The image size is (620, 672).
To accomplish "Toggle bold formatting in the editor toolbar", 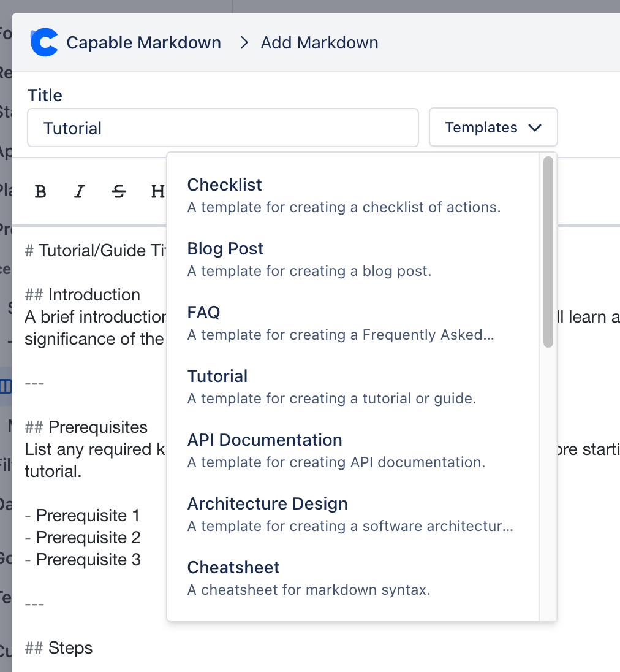I will pyautogui.click(x=40, y=192).
